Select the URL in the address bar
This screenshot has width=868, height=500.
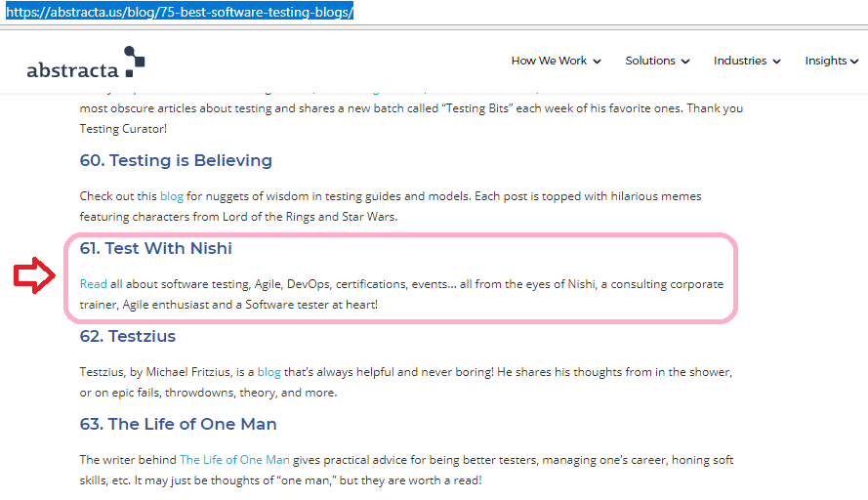[x=180, y=12]
